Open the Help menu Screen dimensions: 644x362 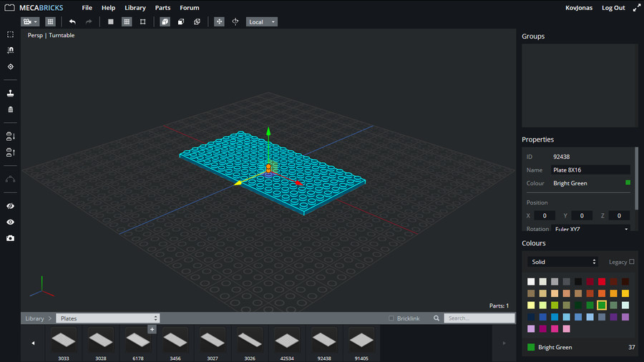click(x=109, y=8)
